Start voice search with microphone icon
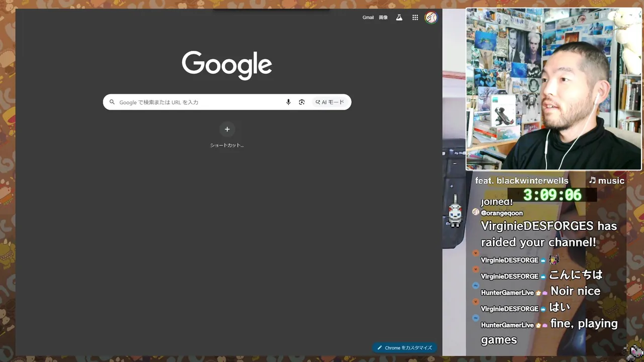This screenshot has width=644, height=362. point(288,102)
